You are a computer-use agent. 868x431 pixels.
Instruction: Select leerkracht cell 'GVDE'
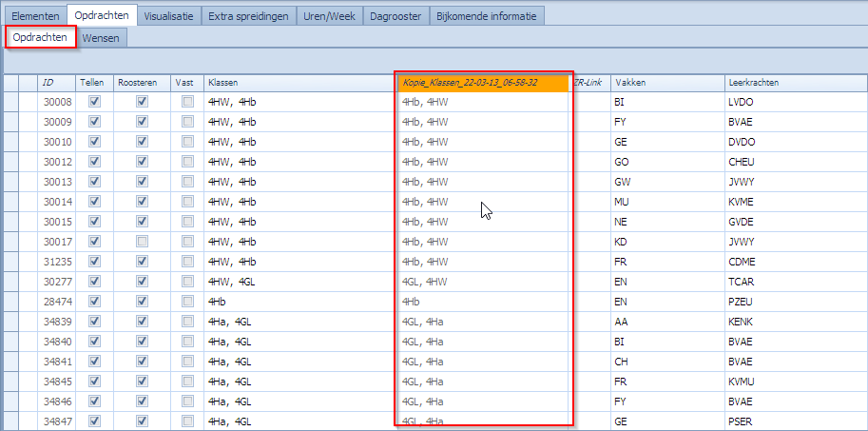796,222
